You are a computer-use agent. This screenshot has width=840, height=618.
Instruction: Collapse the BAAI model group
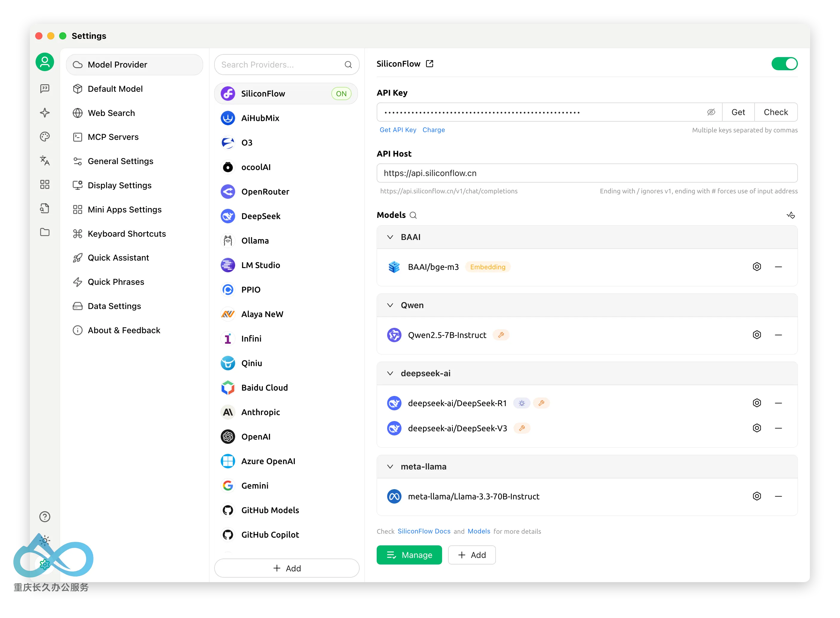tap(390, 237)
